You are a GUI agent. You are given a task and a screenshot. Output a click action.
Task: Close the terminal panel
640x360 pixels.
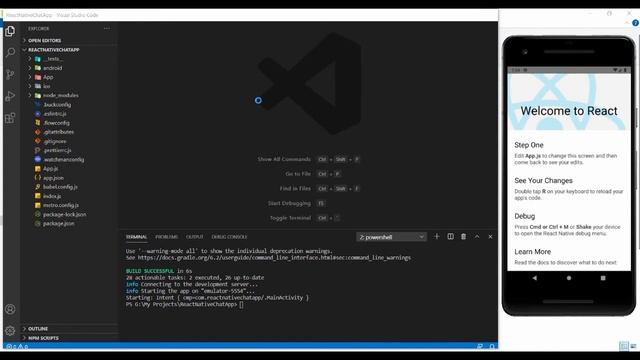pos(490,236)
